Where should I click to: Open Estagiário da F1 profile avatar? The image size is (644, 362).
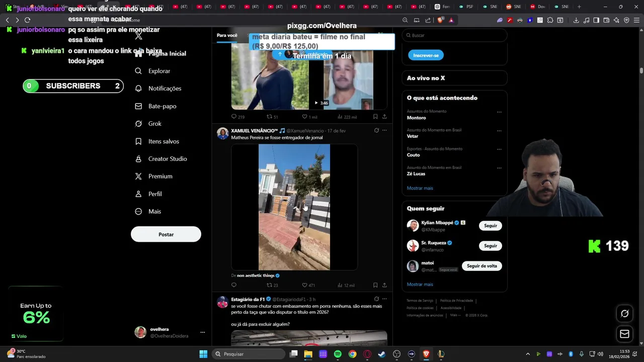[x=222, y=302]
